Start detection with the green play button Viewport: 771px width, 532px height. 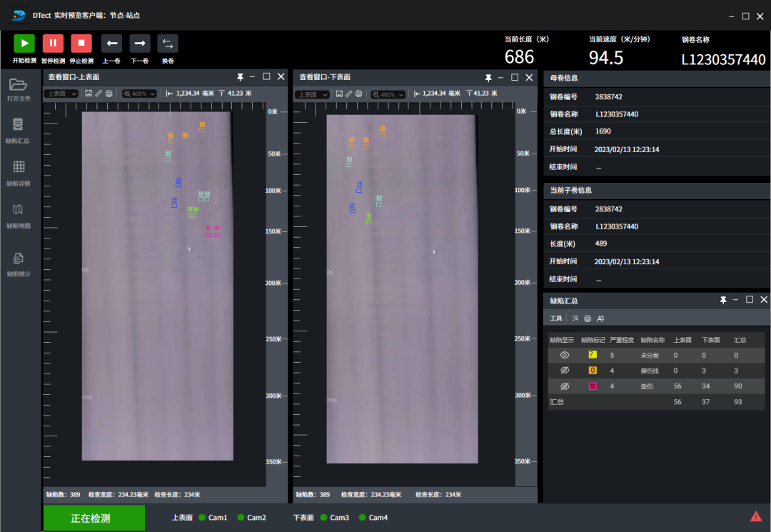24,44
